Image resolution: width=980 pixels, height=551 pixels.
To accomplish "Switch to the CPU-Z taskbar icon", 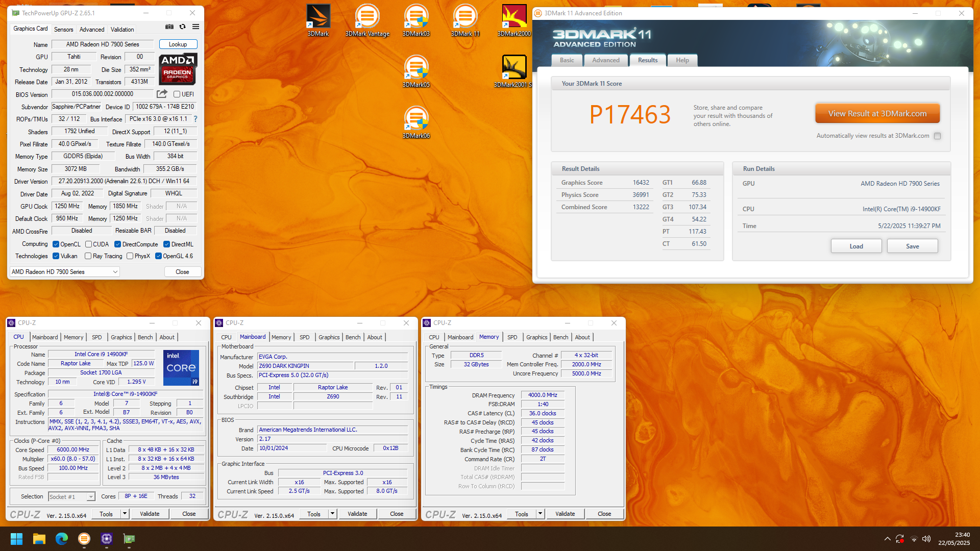I will [107, 539].
